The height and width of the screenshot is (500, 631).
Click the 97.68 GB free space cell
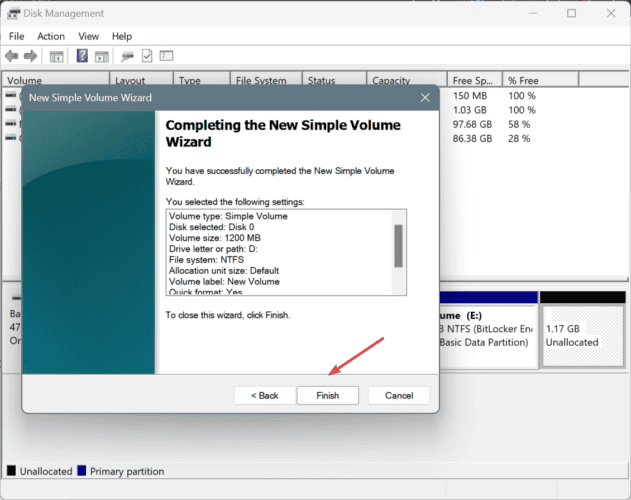(472, 124)
